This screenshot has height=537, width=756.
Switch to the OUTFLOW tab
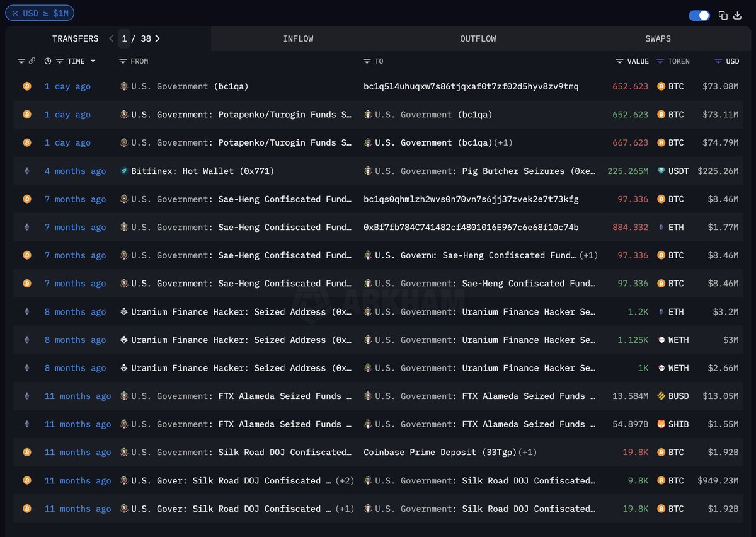point(478,38)
